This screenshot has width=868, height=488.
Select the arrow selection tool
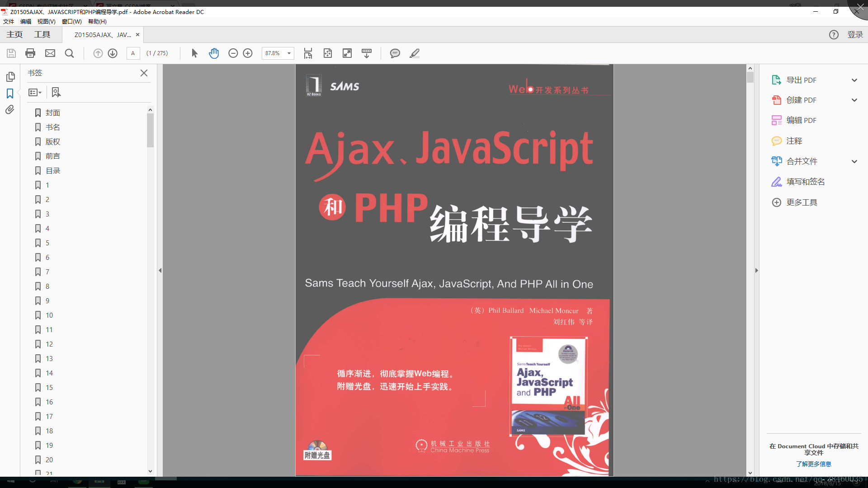[x=194, y=53]
